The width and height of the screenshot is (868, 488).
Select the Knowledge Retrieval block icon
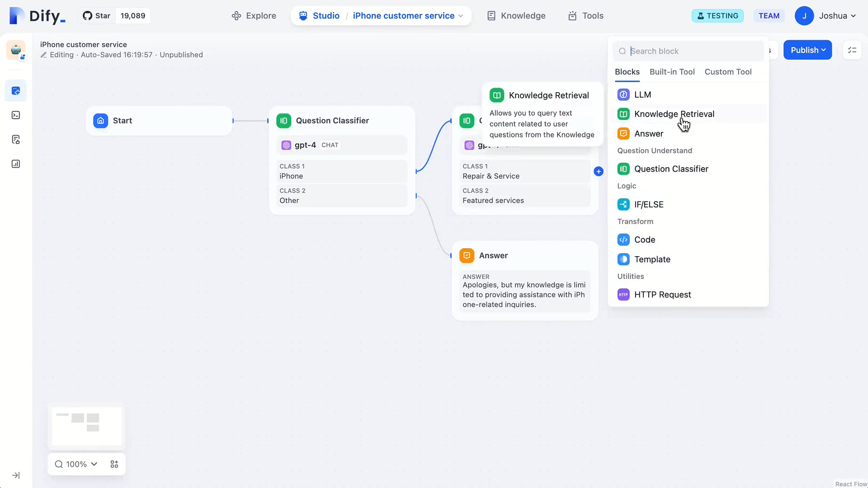[623, 114]
